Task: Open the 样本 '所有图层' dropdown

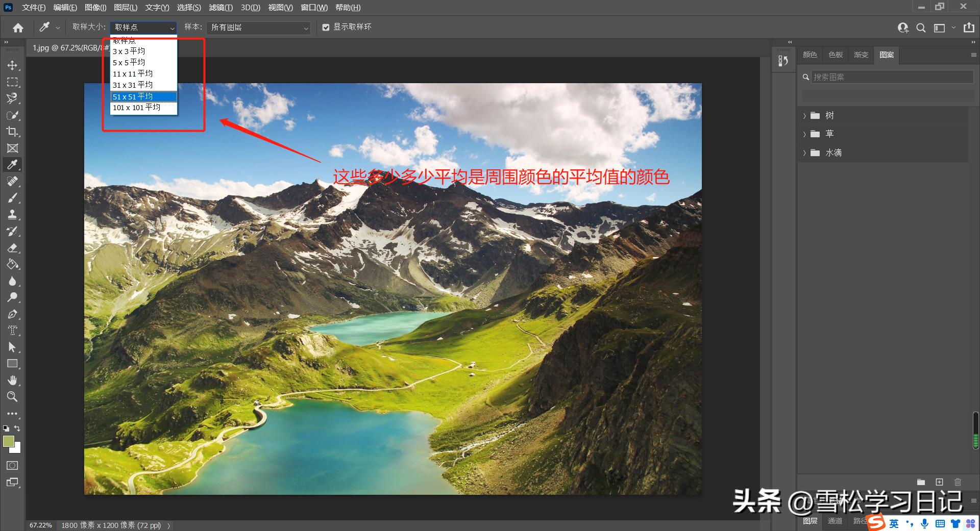Action: [x=258, y=28]
